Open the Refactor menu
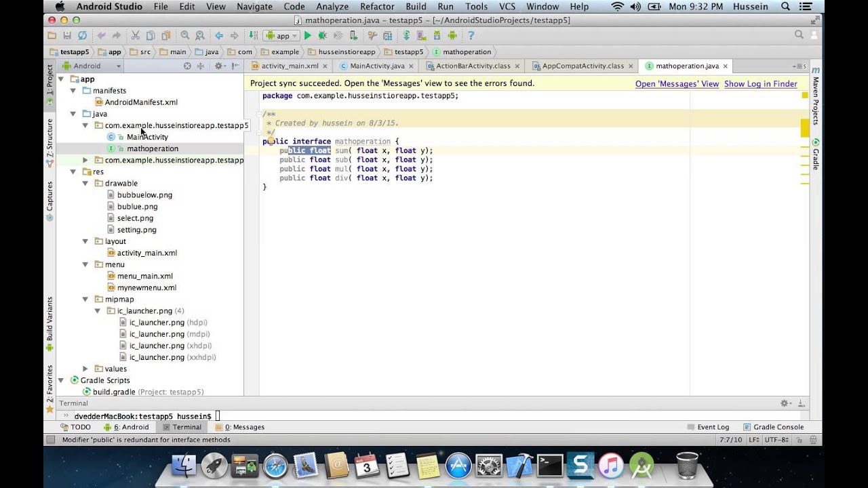868x488 pixels. (x=377, y=7)
